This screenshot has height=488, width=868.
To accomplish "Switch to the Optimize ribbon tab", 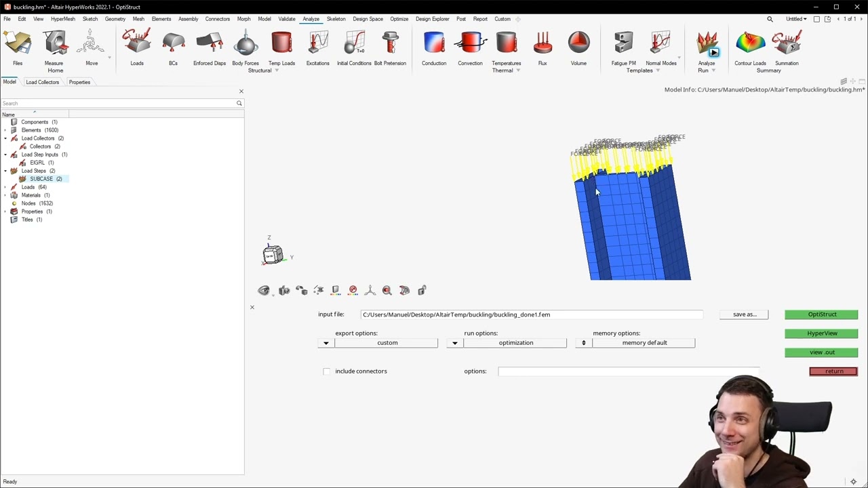I will pyautogui.click(x=399, y=19).
